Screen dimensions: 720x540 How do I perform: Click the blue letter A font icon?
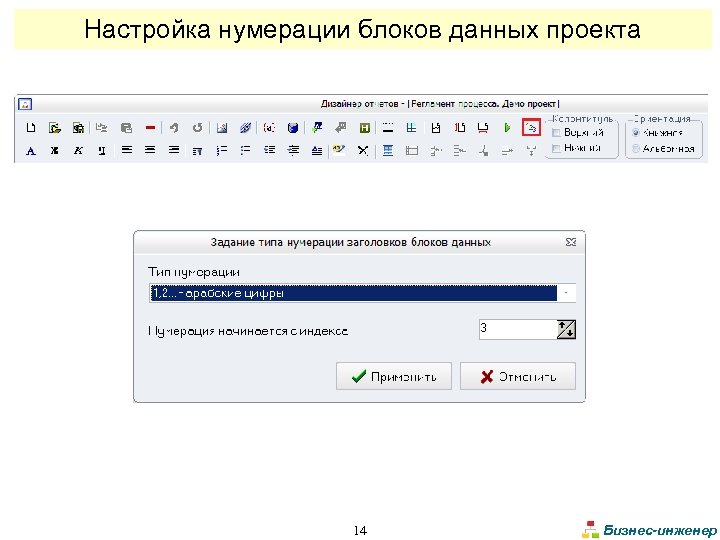coord(31,151)
